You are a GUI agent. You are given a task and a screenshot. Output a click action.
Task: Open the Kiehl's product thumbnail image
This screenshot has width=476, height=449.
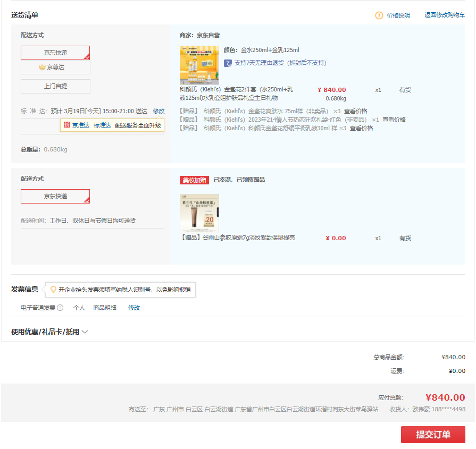tap(199, 65)
